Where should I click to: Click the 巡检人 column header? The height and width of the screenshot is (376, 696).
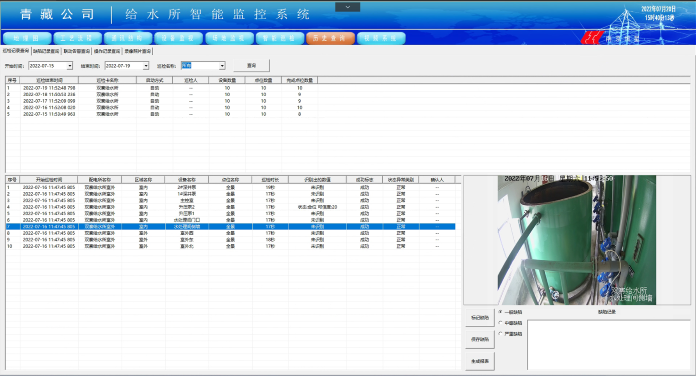[191, 80]
